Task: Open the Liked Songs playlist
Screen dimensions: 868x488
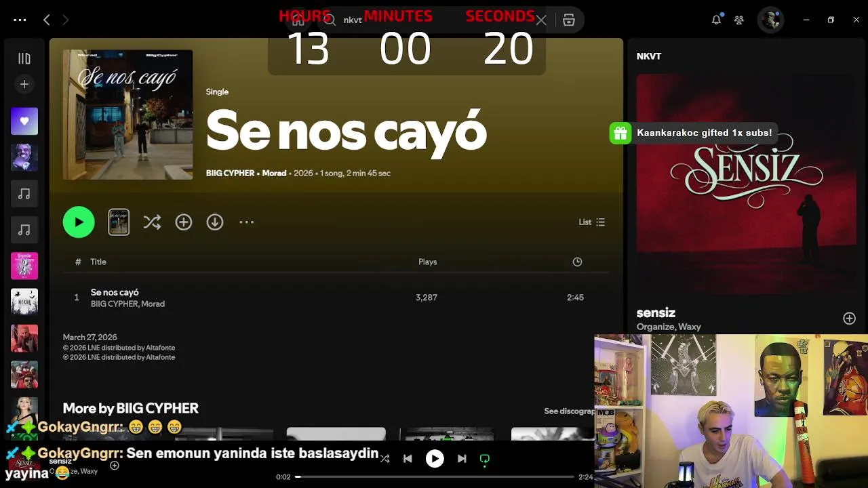Action: [x=24, y=121]
